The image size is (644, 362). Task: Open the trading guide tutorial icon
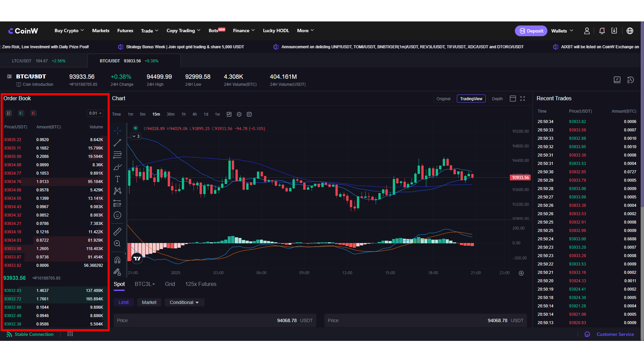pyautogui.click(x=617, y=80)
